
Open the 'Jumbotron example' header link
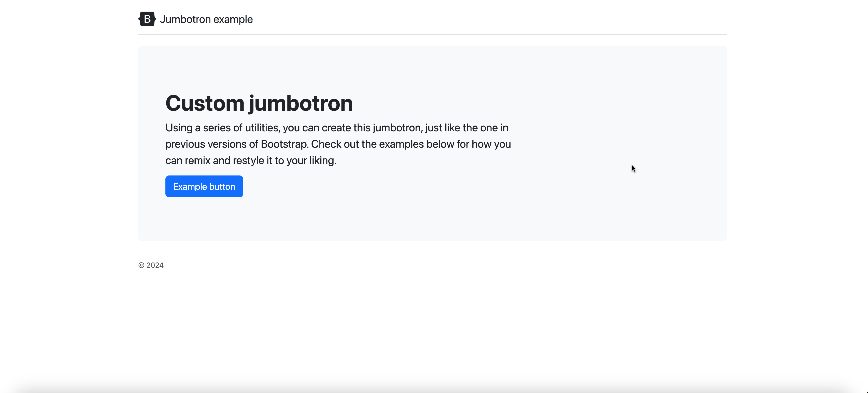[206, 19]
